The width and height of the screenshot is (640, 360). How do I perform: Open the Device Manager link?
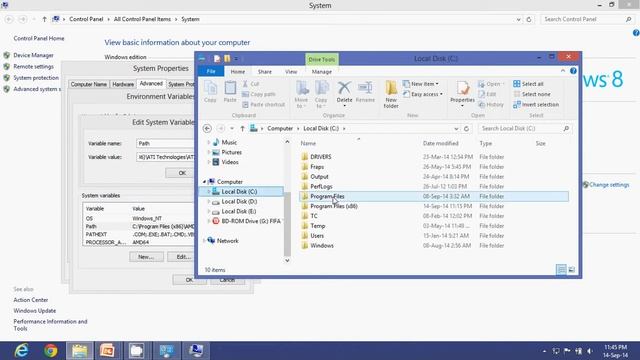pyautogui.click(x=33, y=55)
